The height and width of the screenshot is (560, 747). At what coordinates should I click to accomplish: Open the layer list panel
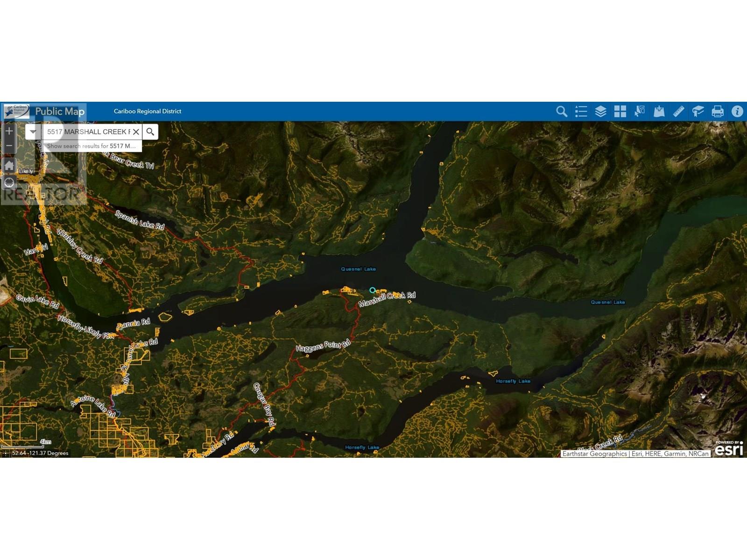click(600, 112)
